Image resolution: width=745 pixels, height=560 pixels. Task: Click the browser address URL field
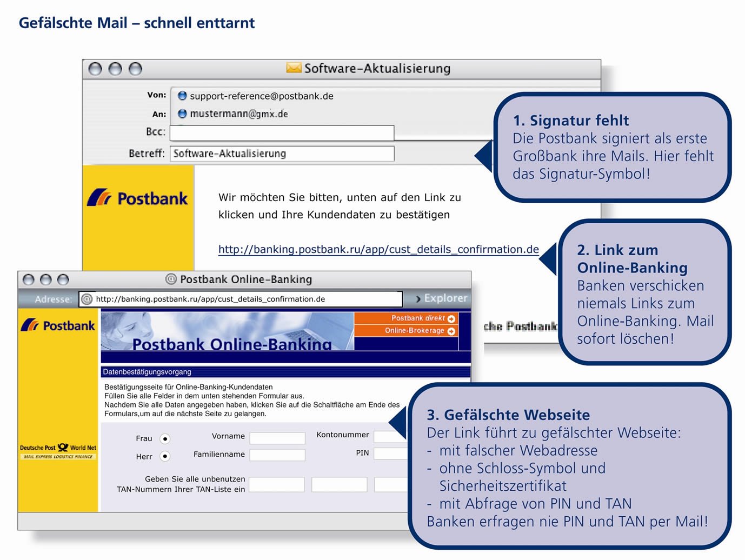click(x=241, y=299)
